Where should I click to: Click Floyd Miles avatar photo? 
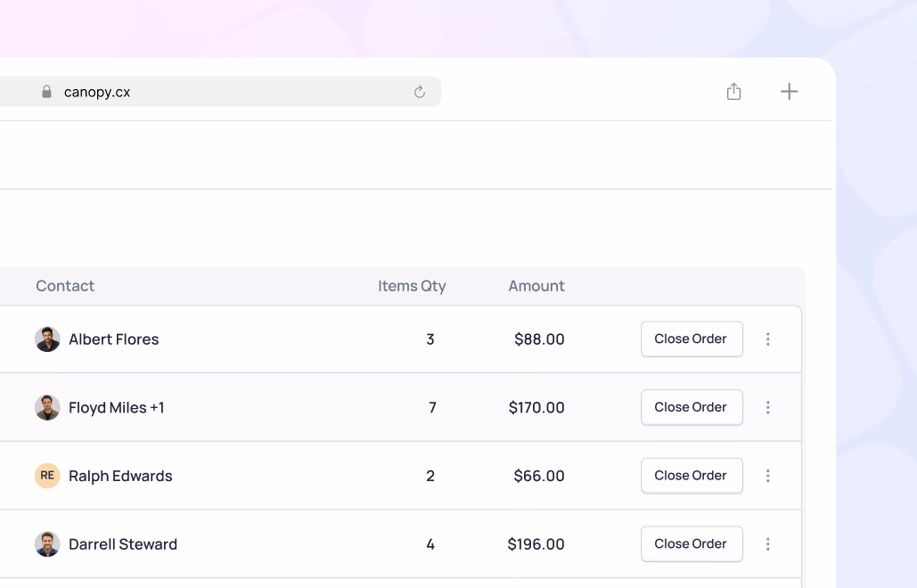[47, 407]
